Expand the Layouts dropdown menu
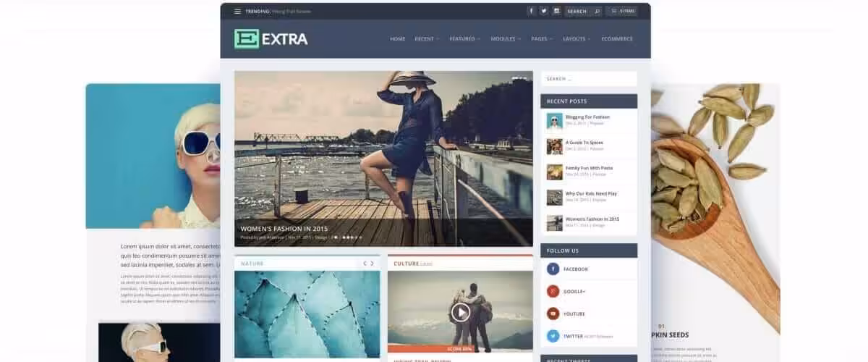This screenshot has width=868, height=362. tap(576, 38)
